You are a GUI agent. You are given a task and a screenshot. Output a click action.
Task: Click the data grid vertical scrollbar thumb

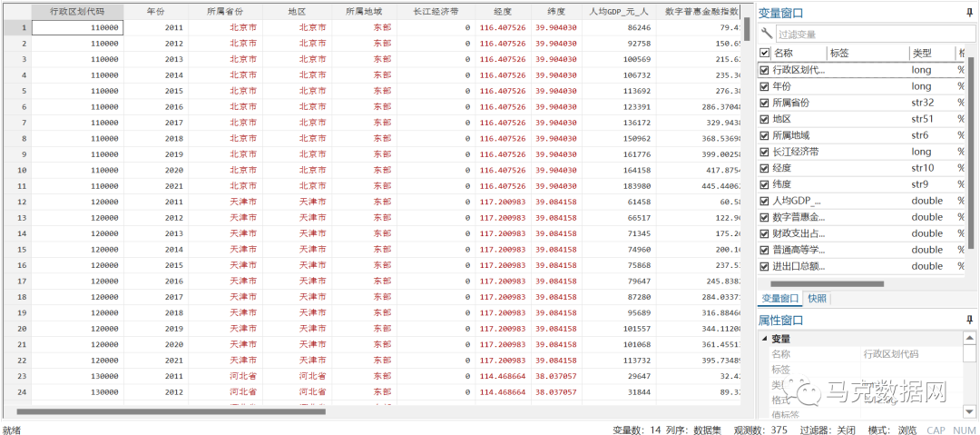pos(746,29)
